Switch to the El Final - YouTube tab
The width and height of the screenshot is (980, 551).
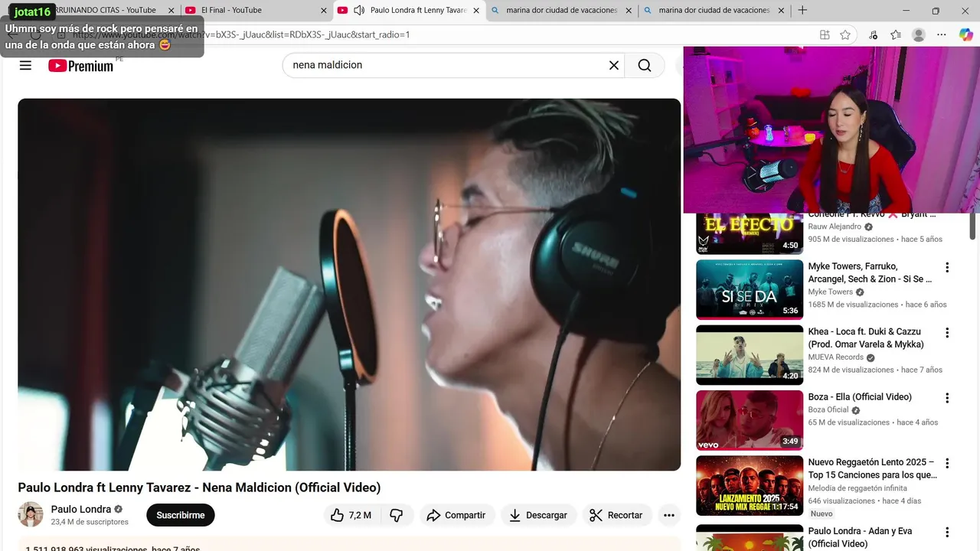point(256,10)
